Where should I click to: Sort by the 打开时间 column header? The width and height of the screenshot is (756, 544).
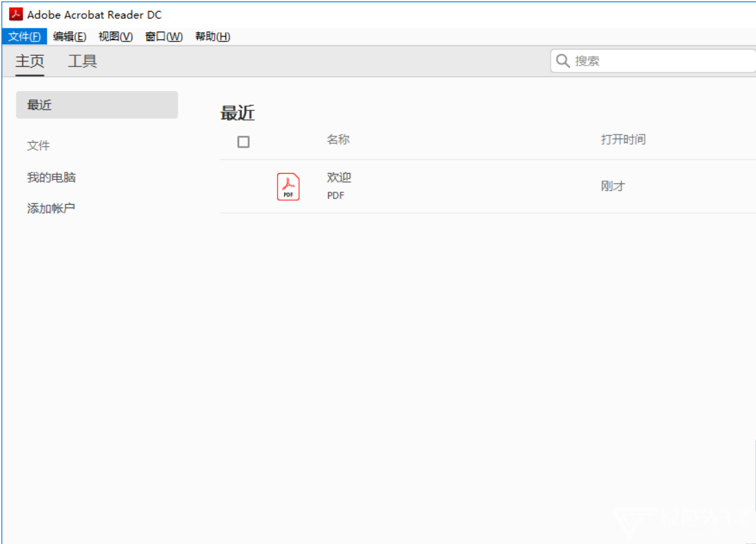[x=623, y=139]
